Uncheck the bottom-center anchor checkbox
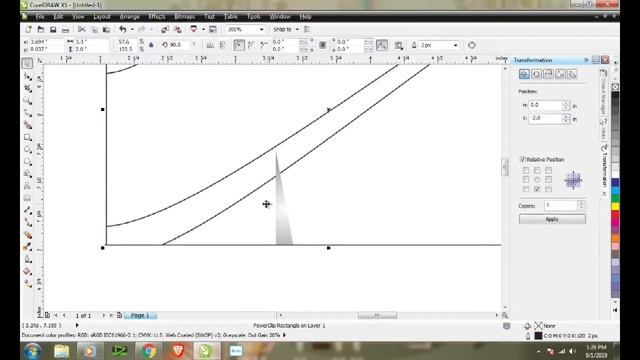 click(537, 189)
